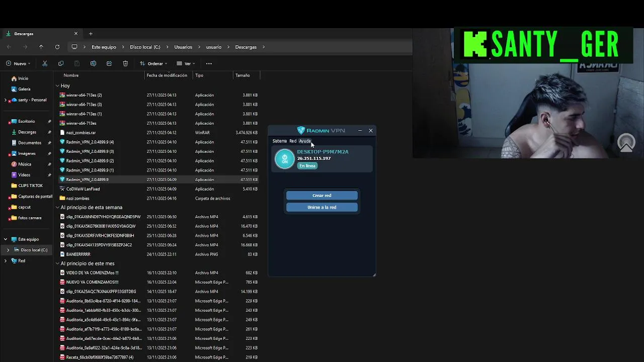The height and width of the screenshot is (362, 644).
Task: Open Videos in the sidebar
Action: pos(24,175)
